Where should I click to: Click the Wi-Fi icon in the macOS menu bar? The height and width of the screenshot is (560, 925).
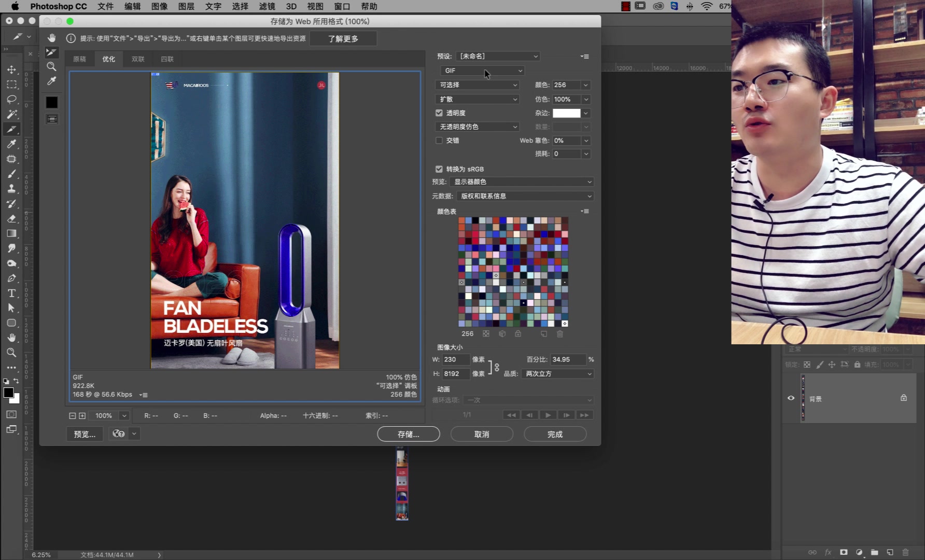(x=707, y=6)
